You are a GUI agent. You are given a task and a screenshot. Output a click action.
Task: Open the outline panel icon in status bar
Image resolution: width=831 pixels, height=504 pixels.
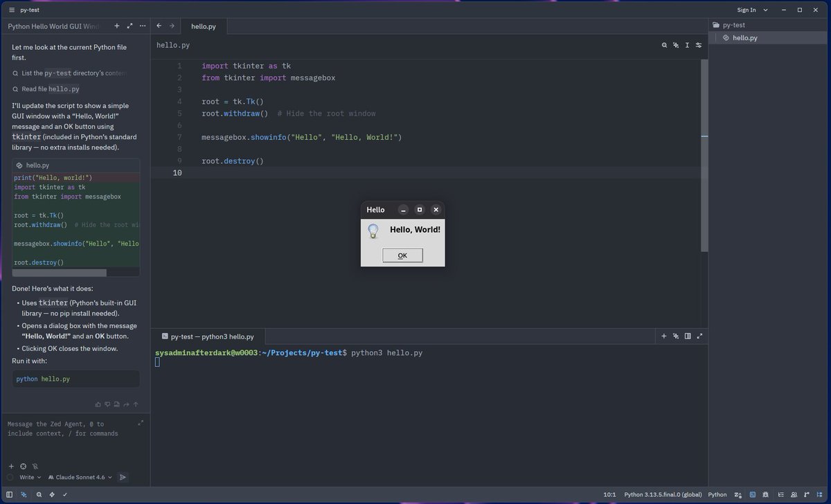coord(780,494)
